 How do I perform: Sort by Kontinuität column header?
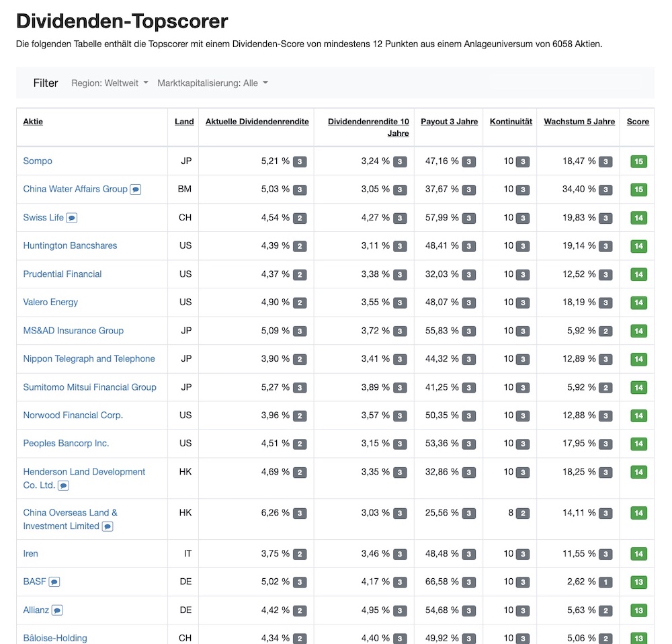coord(511,122)
